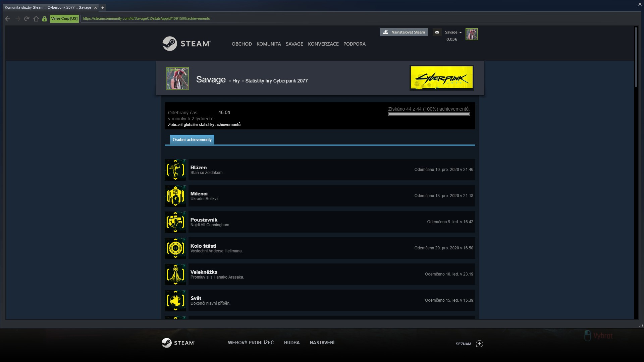Viewport: 644px width, 362px height.
Task: Go to home page icon
Action: [x=36, y=19]
